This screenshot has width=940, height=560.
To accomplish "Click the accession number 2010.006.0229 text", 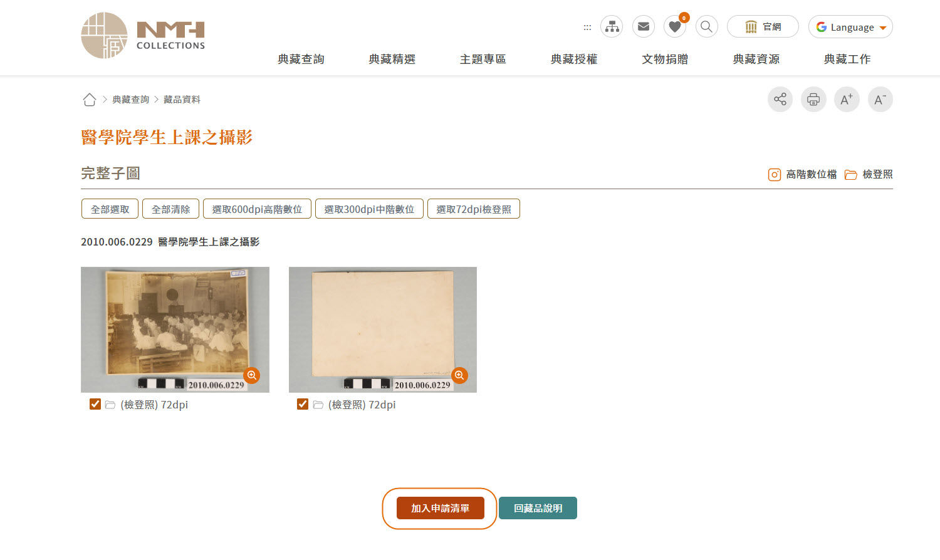I will coord(117,242).
